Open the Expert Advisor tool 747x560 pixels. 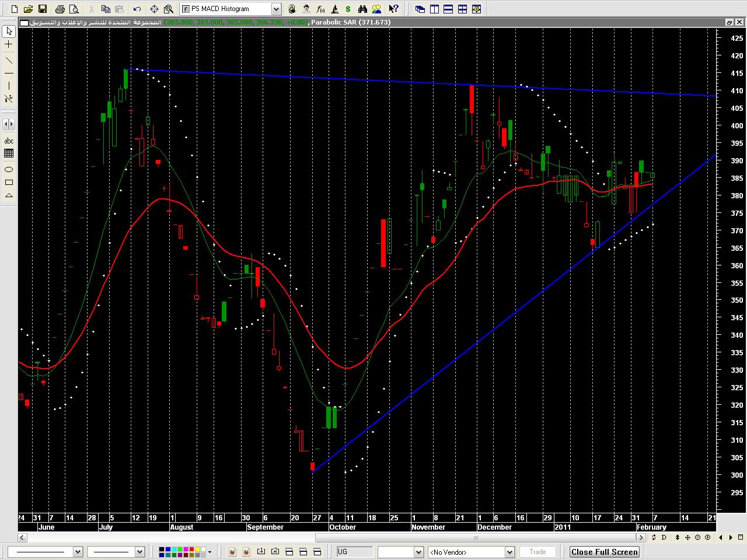click(292, 9)
